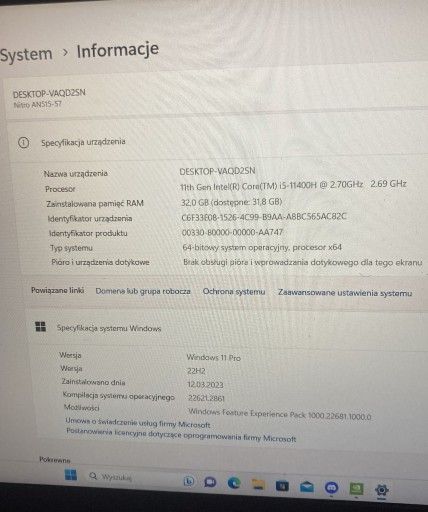Open the NVIDIA app from the taskbar
The width and height of the screenshot is (428, 512).
356,489
